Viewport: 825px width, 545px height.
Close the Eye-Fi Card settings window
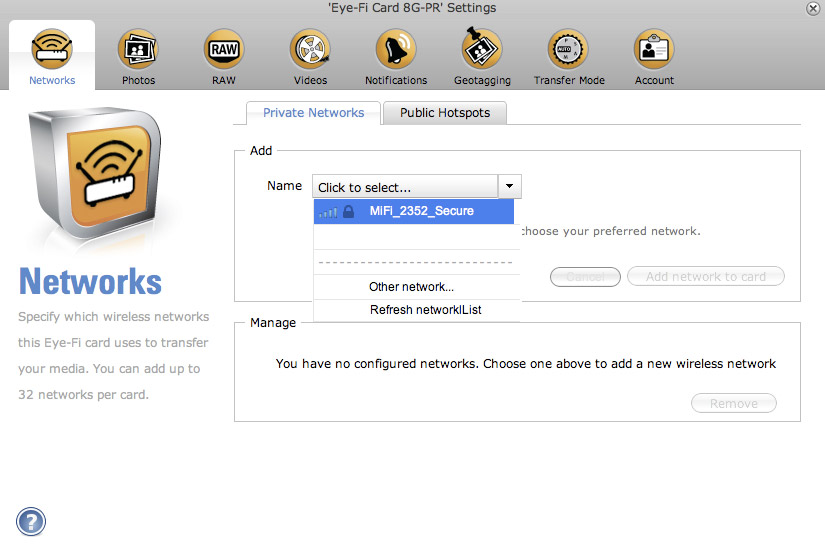813,8
